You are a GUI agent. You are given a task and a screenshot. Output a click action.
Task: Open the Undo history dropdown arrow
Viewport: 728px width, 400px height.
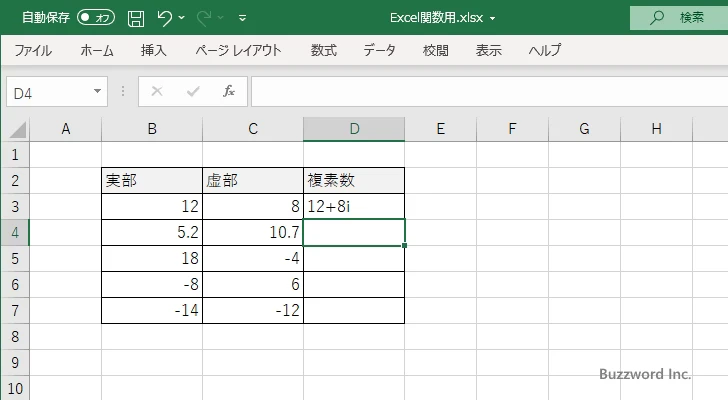click(x=182, y=18)
